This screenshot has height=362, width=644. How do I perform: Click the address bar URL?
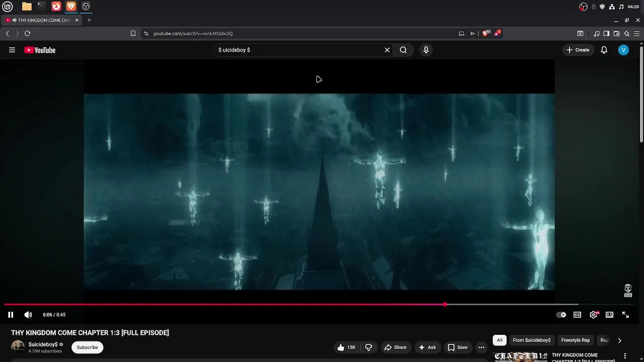[193, 33]
